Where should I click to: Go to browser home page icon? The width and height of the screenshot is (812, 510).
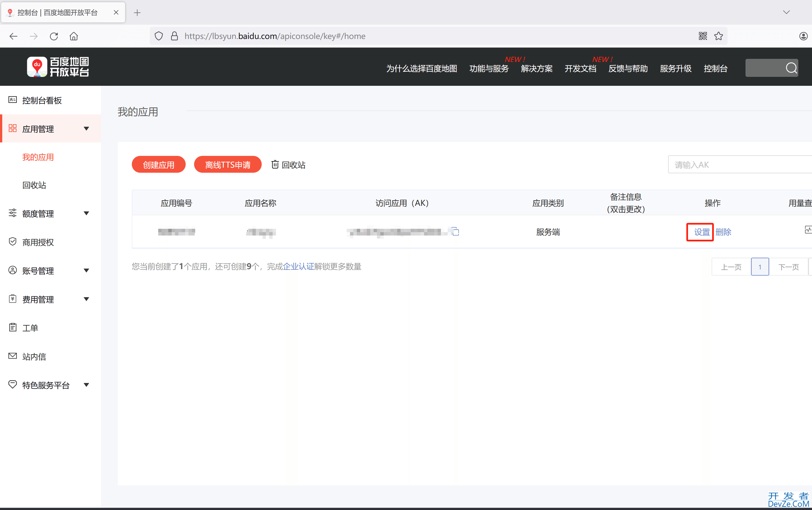pos(74,36)
